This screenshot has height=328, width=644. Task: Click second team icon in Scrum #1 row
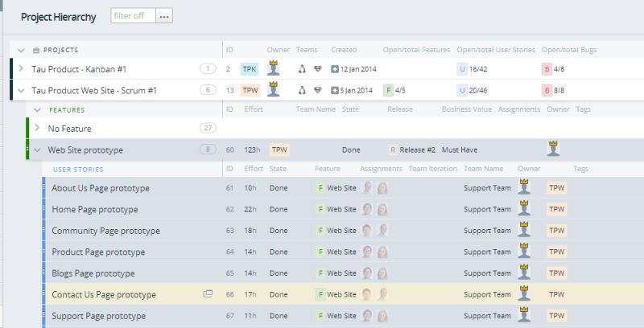(317, 90)
